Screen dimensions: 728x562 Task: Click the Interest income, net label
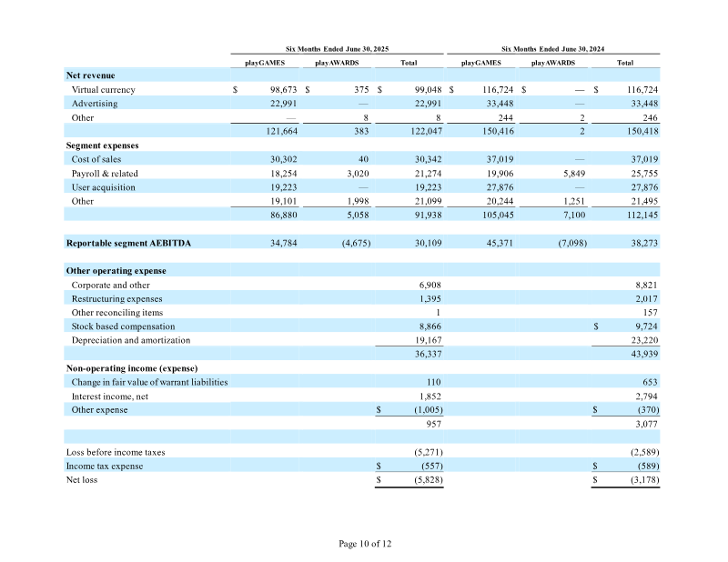(x=109, y=396)
